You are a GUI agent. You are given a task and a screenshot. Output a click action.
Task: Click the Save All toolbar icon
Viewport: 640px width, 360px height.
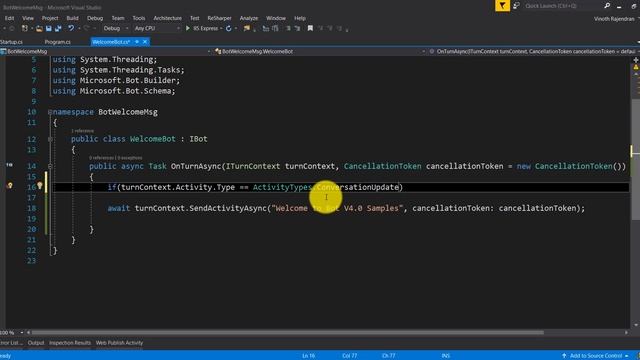pyautogui.click(x=58, y=29)
